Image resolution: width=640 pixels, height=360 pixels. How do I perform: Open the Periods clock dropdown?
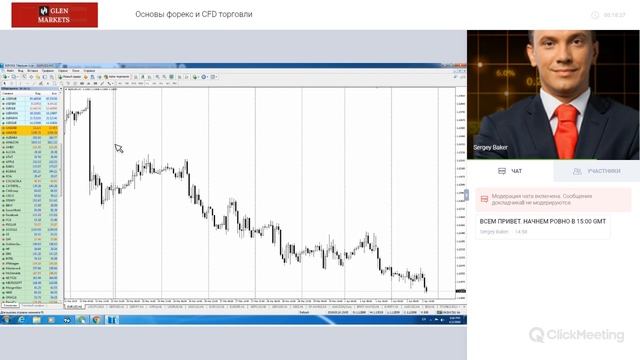[x=204, y=77]
